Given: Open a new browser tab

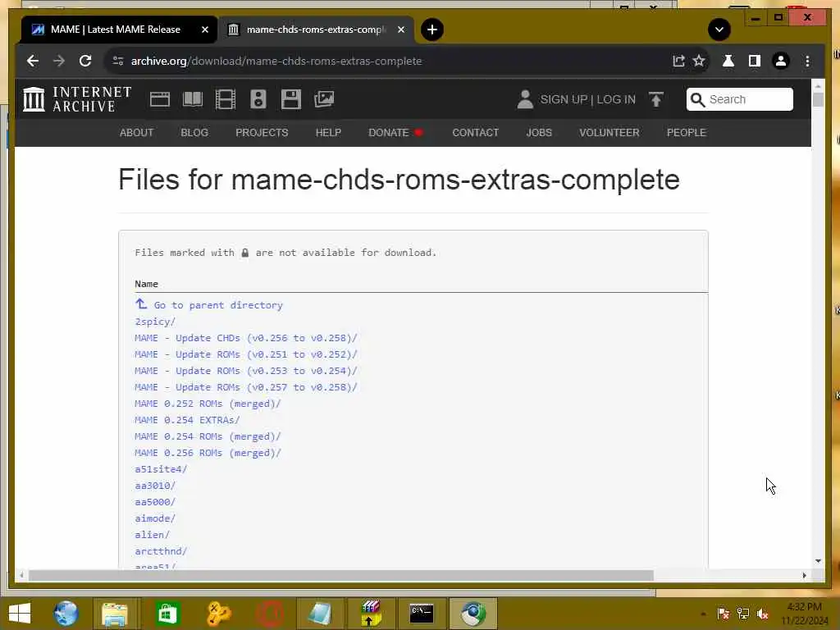Looking at the screenshot, I should [x=432, y=30].
